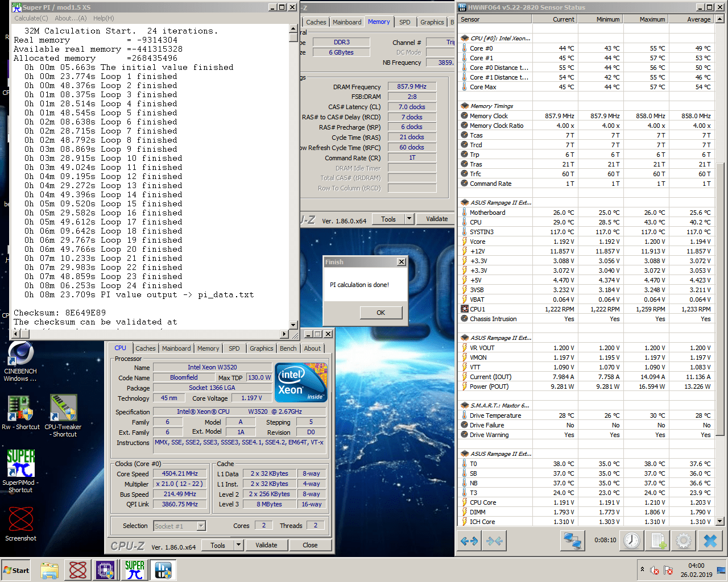Open Calculate(C) menu in Super PI
The image size is (728, 582).
click(31, 18)
